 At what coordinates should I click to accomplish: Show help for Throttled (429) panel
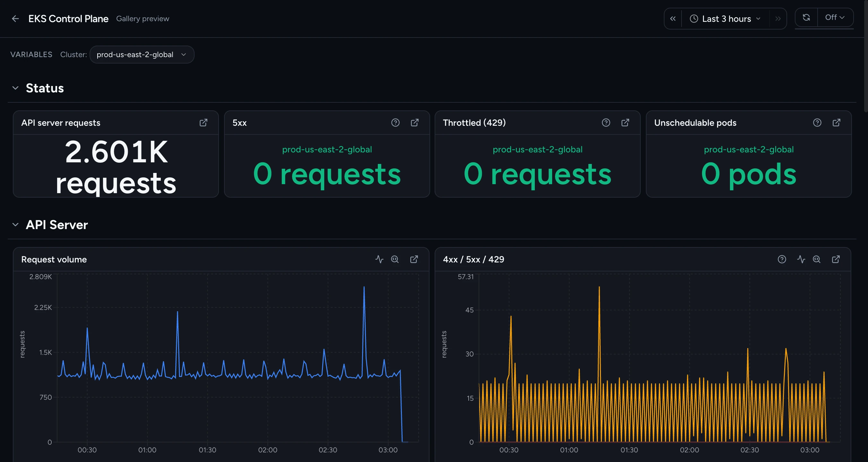(606, 123)
